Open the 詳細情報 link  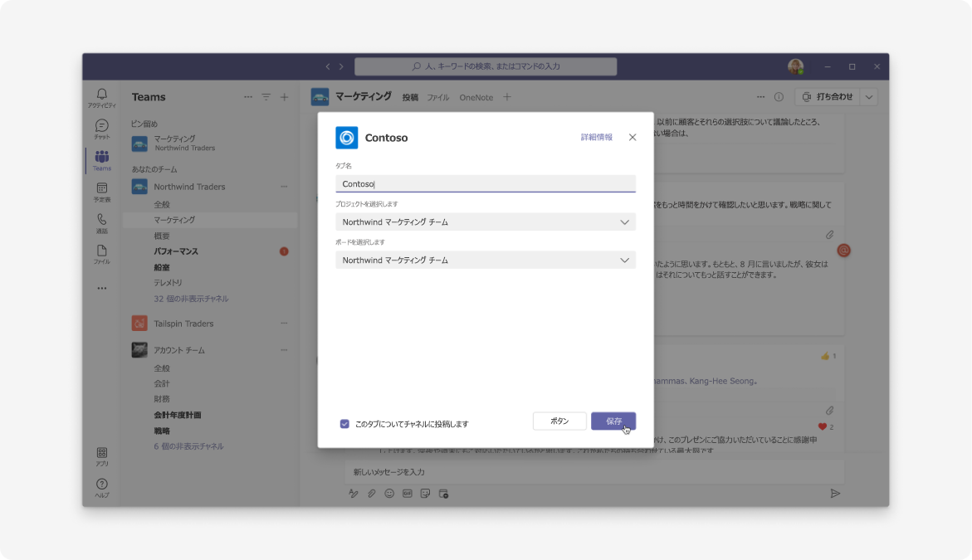(x=596, y=138)
